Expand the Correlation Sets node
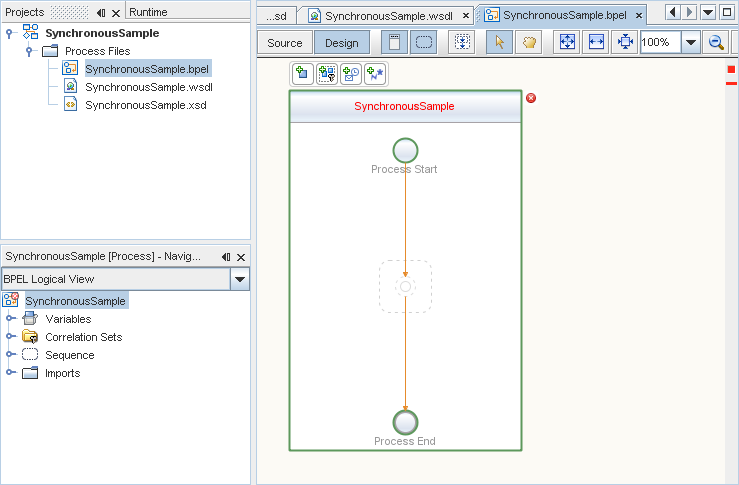 pyautogui.click(x=10, y=337)
